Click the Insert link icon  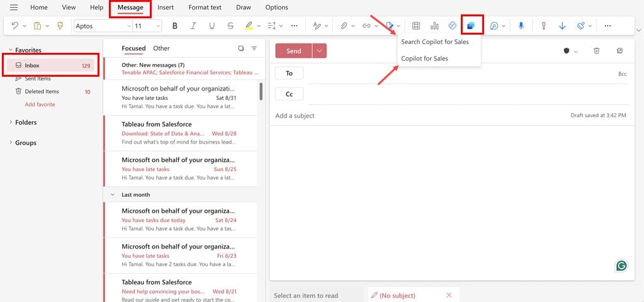[x=366, y=26]
